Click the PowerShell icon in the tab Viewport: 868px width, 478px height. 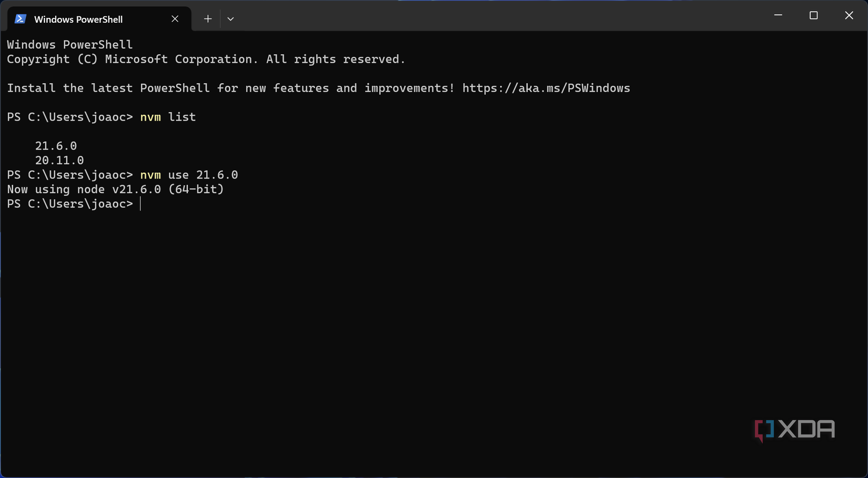[21, 19]
